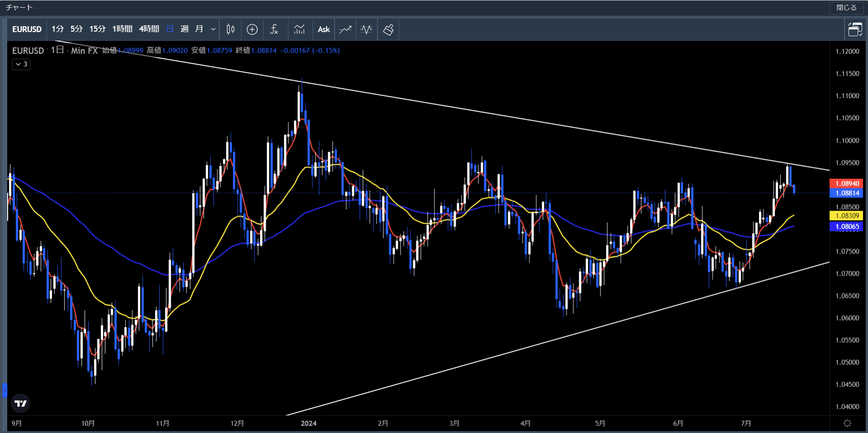The width and height of the screenshot is (868, 433).
Task: Select the 週 weekly timeframe
Action: (x=184, y=29)
